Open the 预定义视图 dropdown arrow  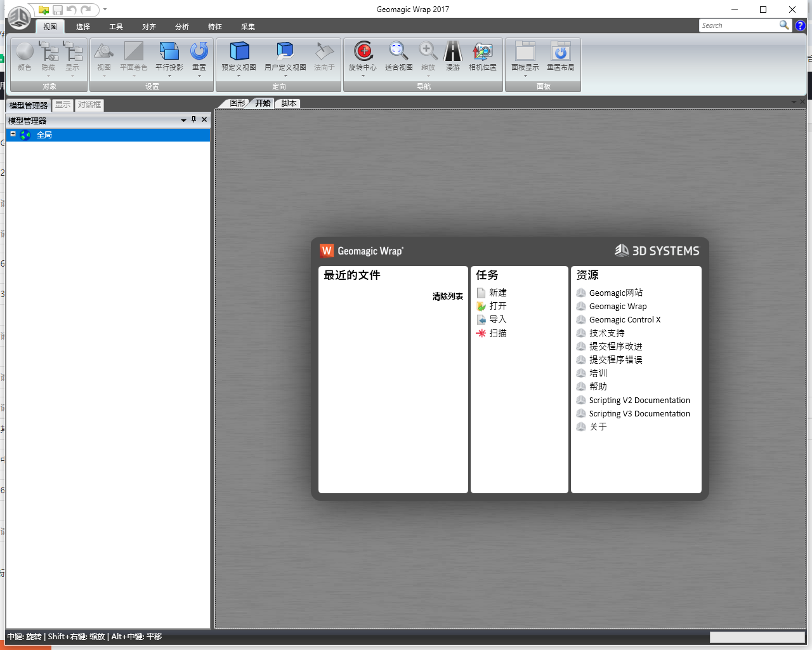pyautogui.click(x=239, y=76)
